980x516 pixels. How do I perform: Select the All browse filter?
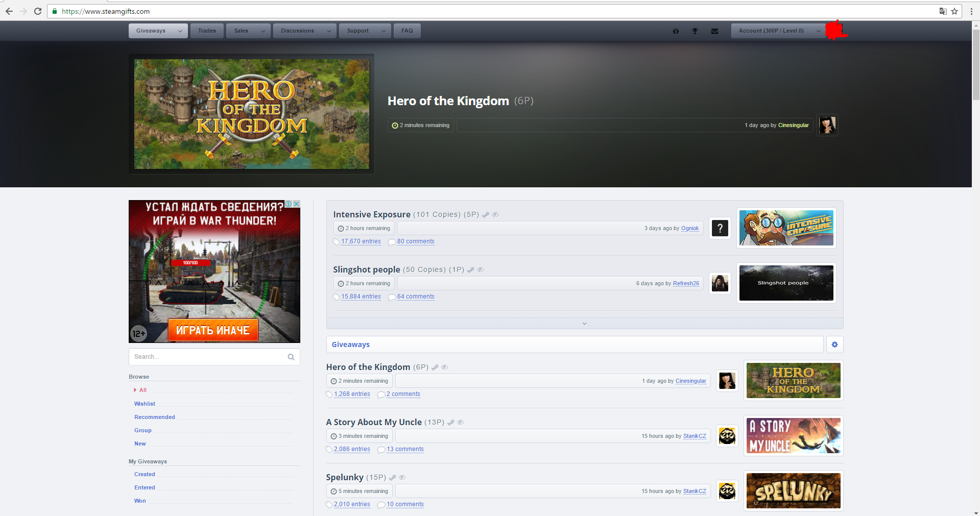[x=143, y=390]
